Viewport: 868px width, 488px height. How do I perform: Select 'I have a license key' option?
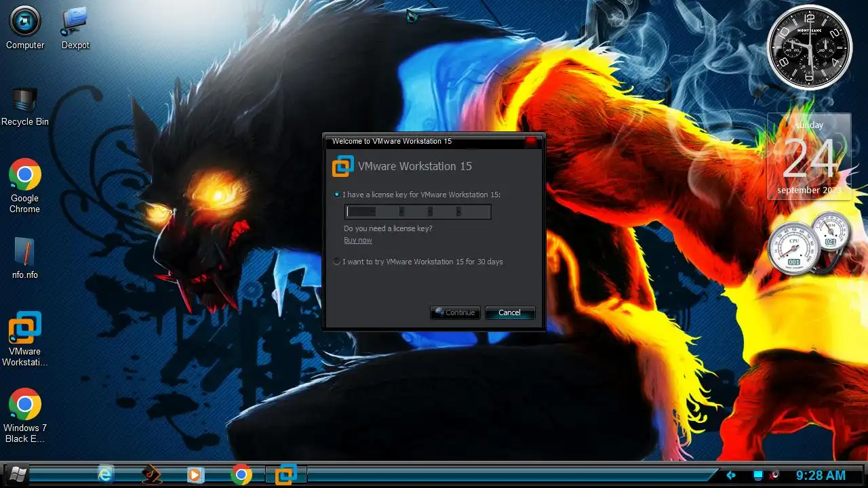(337, 195)
